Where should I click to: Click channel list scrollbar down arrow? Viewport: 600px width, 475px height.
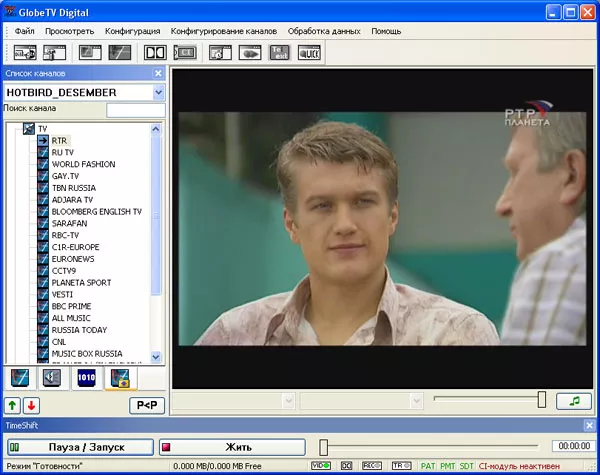pyautogui.click(x=156, y=357)
